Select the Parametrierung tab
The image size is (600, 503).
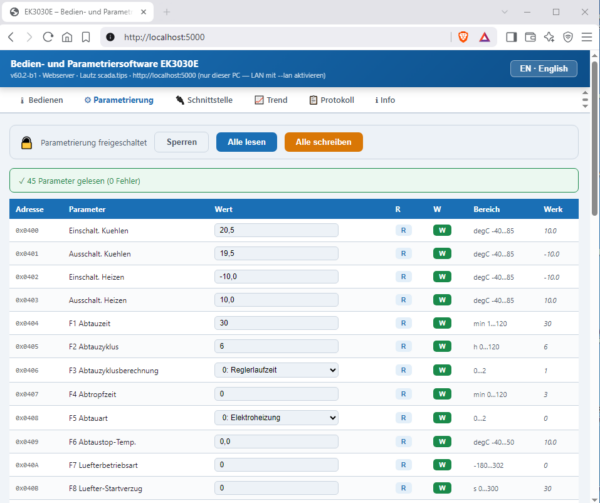tap(119, 100)
